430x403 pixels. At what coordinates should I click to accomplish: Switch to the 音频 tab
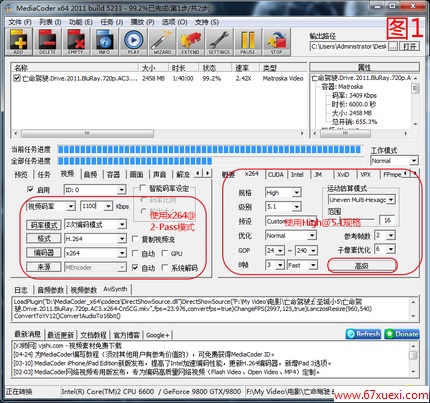coord(90,174)
